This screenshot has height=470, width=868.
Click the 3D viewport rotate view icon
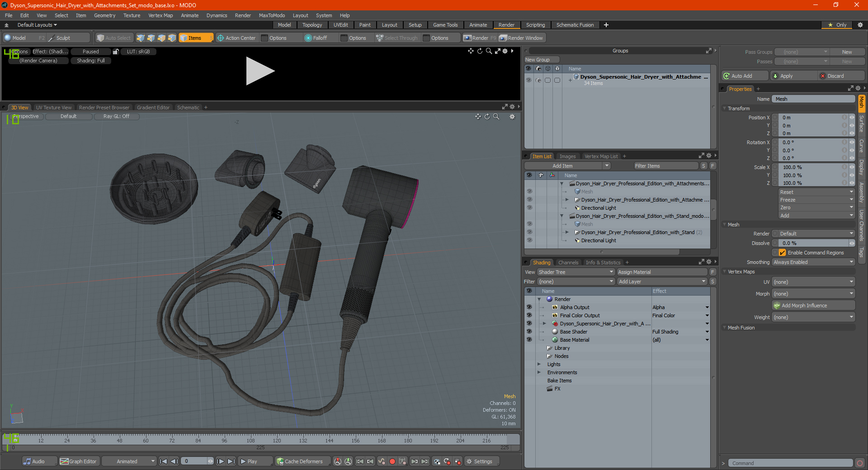pos(487,117)
